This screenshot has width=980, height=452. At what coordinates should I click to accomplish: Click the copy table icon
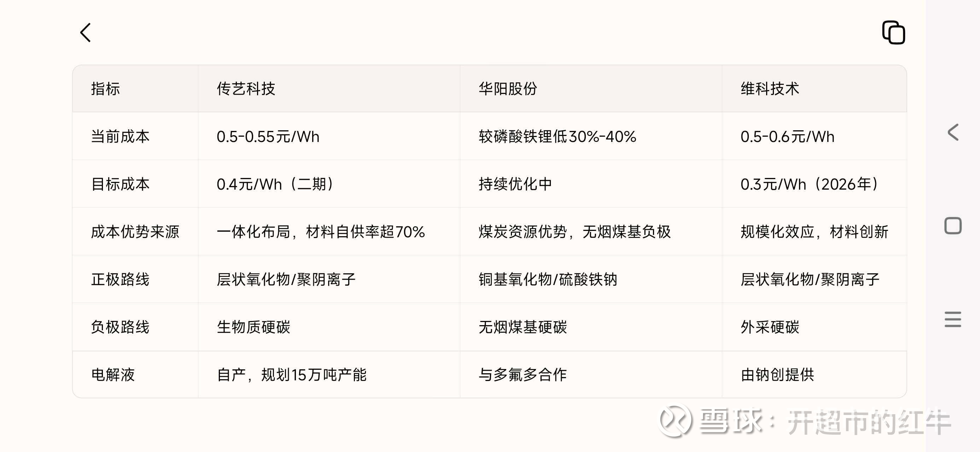(x=893, y=33)
